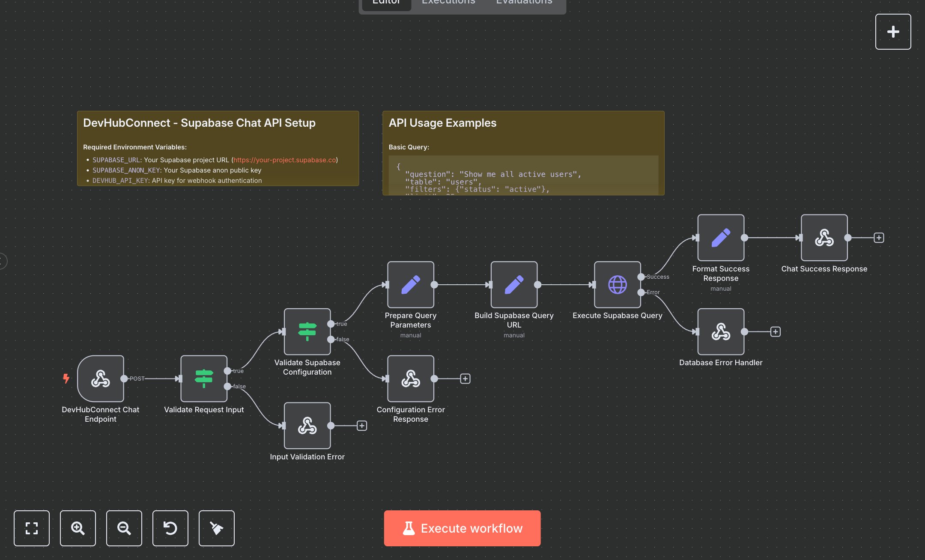This screenshot has width=925, height=560.
Task: Click the reset/undo arrow icon
Action: click(170, 528)
